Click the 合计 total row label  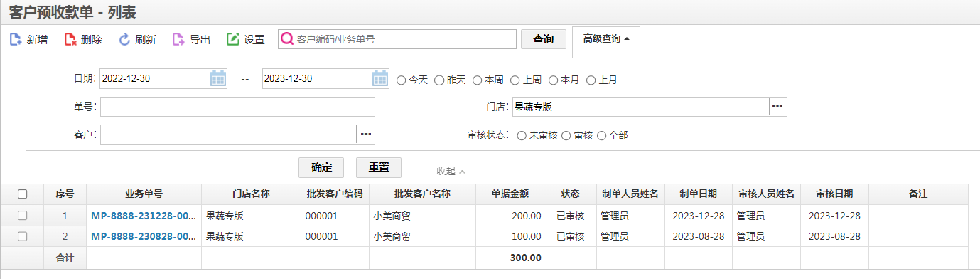(x=65, y=258)
